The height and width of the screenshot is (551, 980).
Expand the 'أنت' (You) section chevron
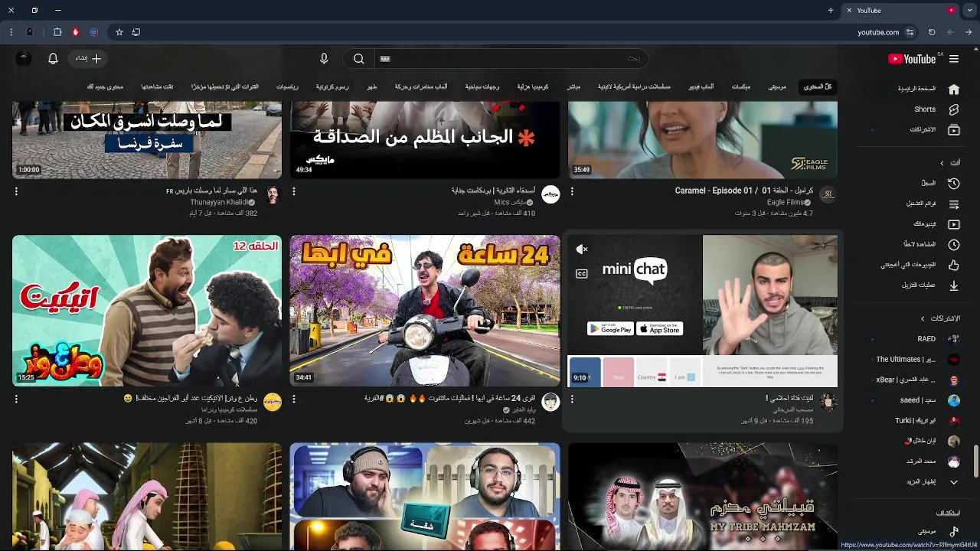942,163
